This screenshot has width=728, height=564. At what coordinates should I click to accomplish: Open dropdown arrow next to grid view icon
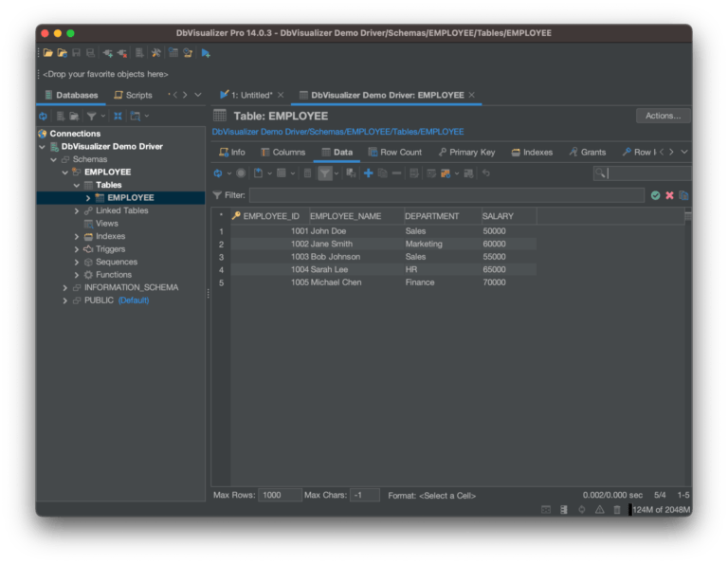click(293, 173)
